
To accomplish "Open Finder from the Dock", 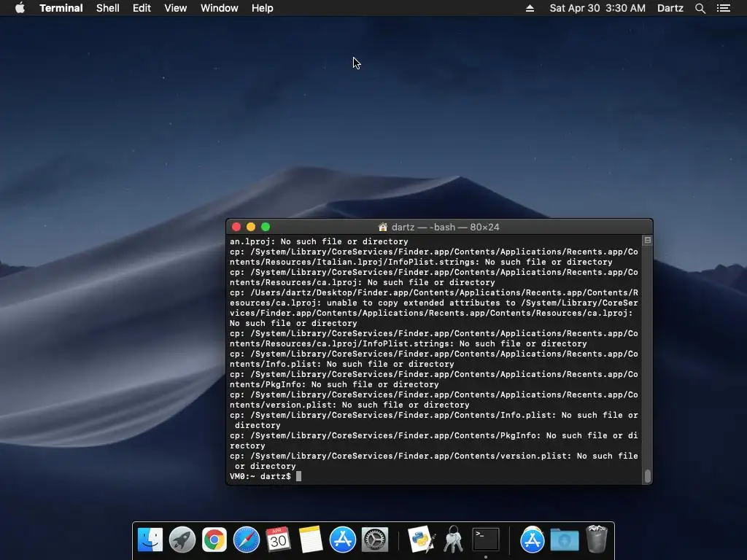I will coord(150,540).
